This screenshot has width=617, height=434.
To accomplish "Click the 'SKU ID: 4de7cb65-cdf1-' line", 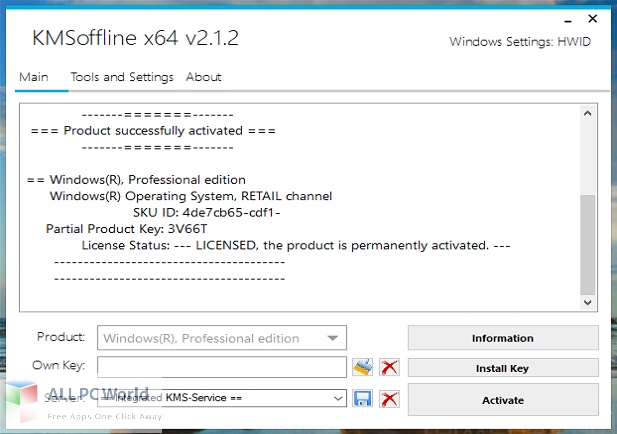I will click(207, 212).
